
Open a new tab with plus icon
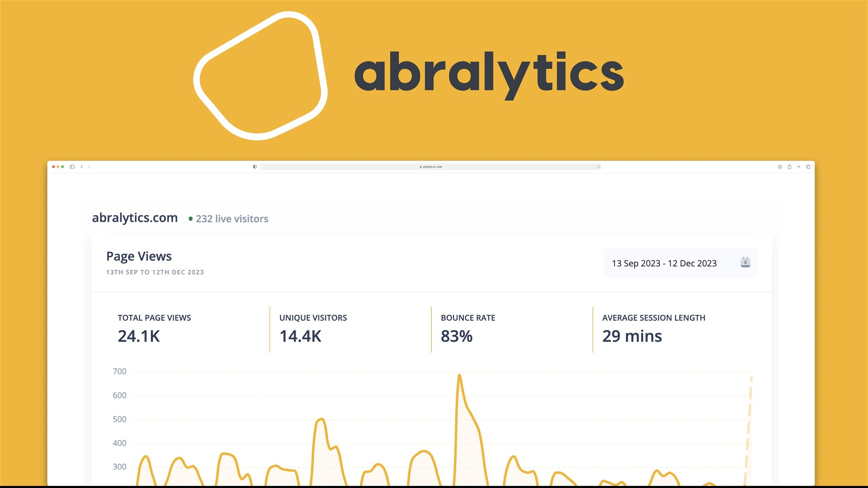[799, 167]
